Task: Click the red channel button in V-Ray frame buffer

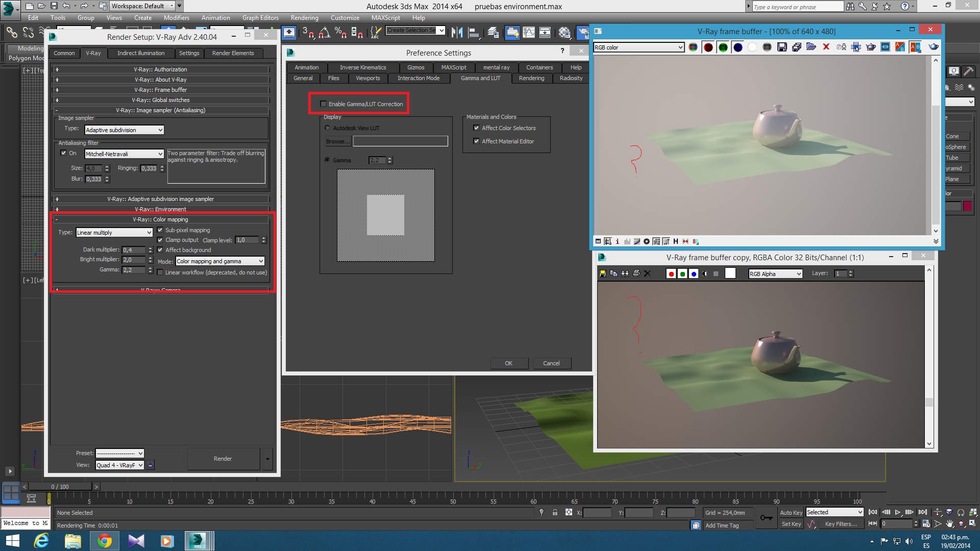Action: coord(708,47)
